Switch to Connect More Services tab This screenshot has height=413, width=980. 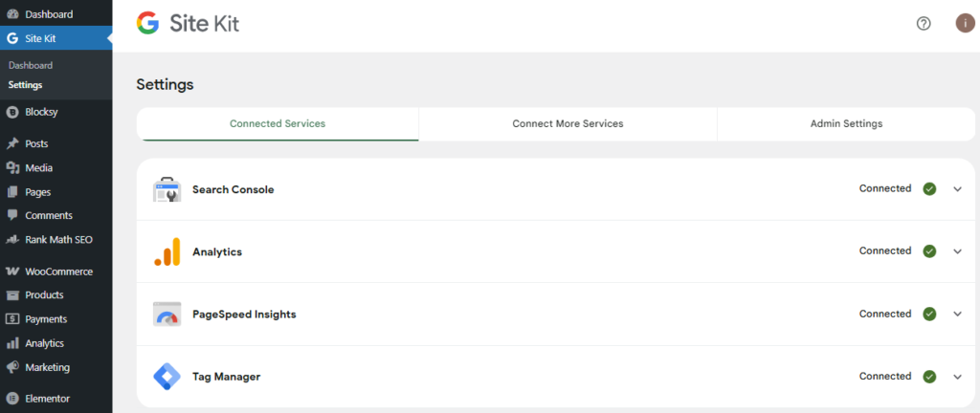[x=568, y=123]
